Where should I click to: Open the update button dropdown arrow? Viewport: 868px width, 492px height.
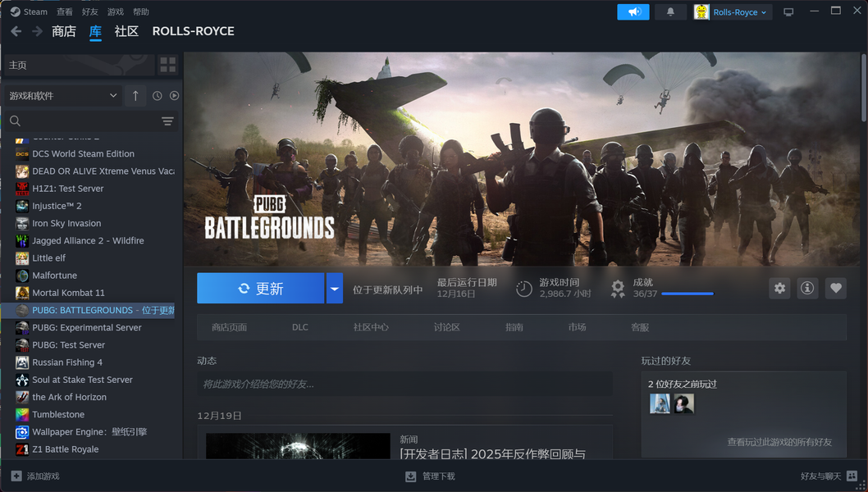point(335,289)
